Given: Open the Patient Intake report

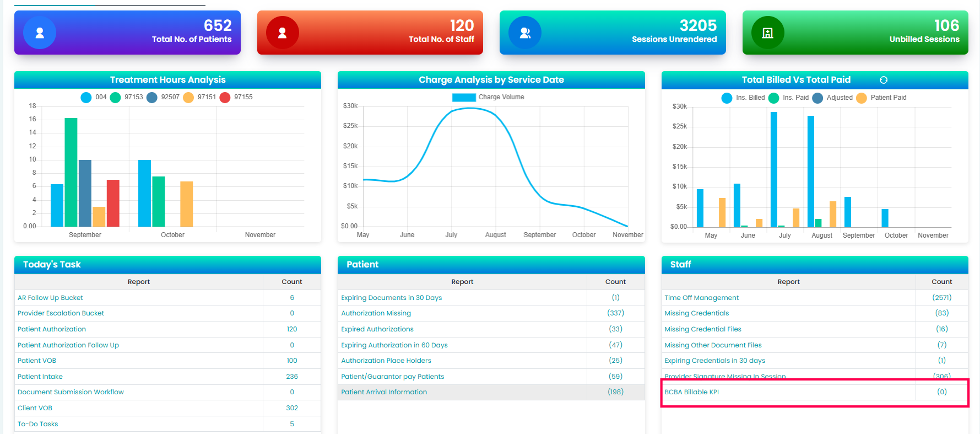Looking at the screenshot, I should click(x=40, y=377).
